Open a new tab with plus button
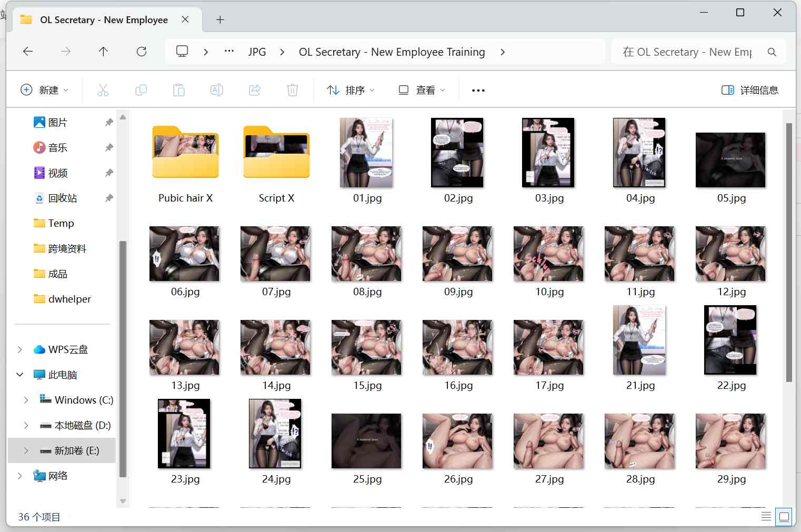 point(220,20)
